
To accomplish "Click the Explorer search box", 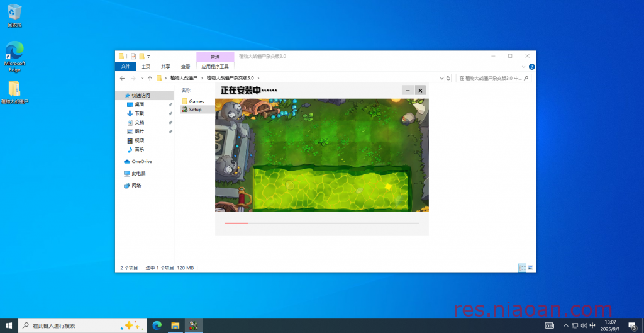I will click(x=493, y=78).
